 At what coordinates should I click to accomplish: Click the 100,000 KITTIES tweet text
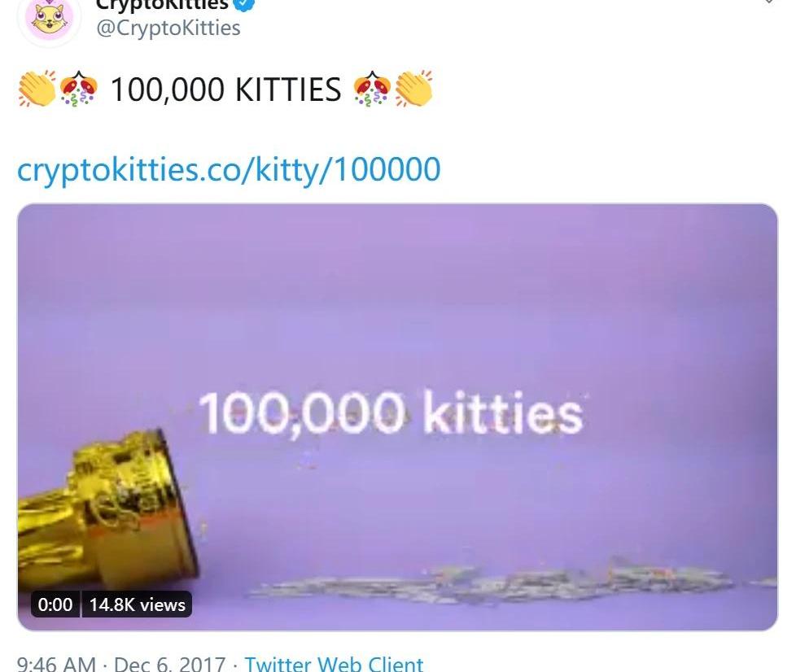[226, 89]
